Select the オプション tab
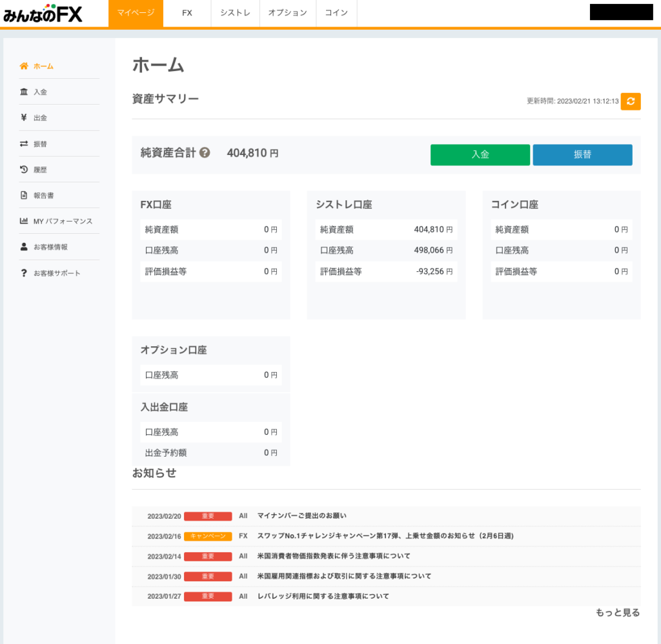The image size is (661, 644). click(287, 13)
